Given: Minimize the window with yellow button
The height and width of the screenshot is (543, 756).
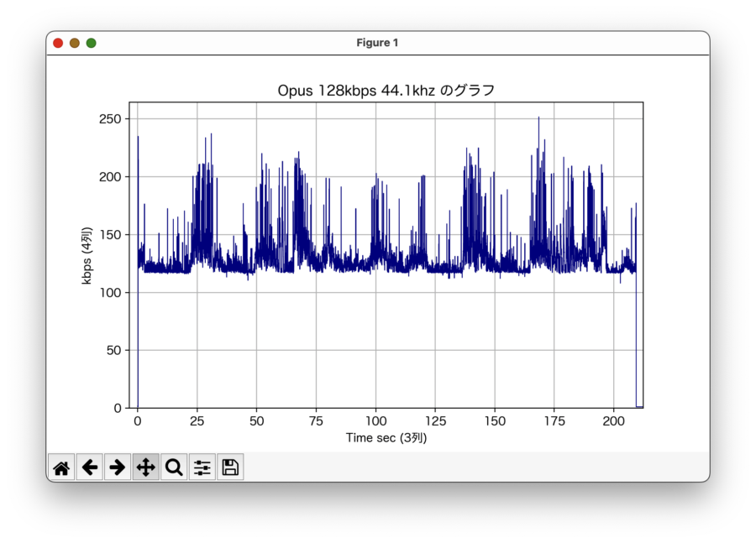Looking at the screenshot, I should 75,43.
